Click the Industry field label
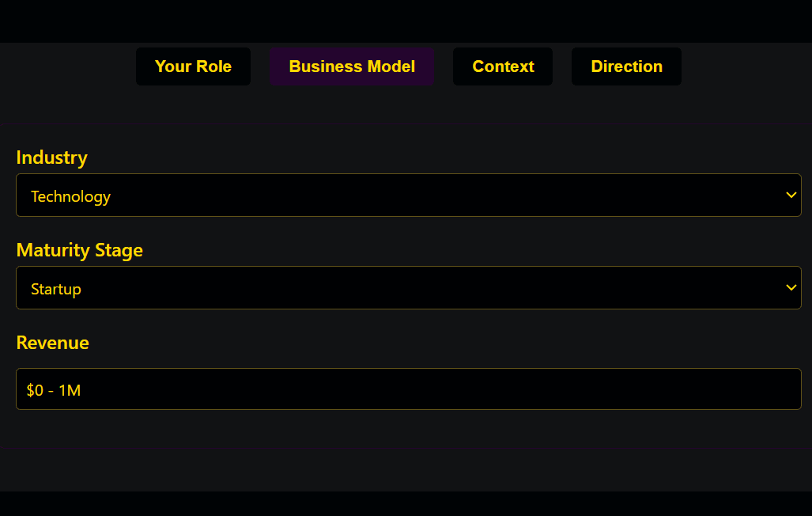 point(51,157)
